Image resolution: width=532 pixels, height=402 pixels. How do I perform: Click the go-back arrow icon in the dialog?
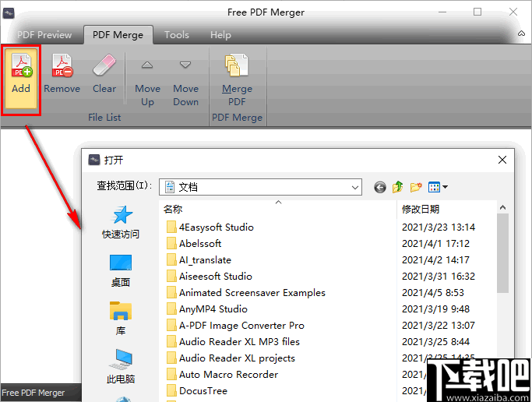(x=380, y=187)
